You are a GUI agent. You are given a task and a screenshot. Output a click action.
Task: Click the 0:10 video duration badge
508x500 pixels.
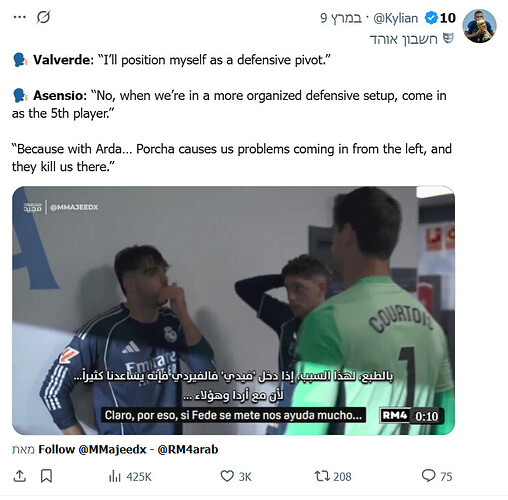pos(427,416)
